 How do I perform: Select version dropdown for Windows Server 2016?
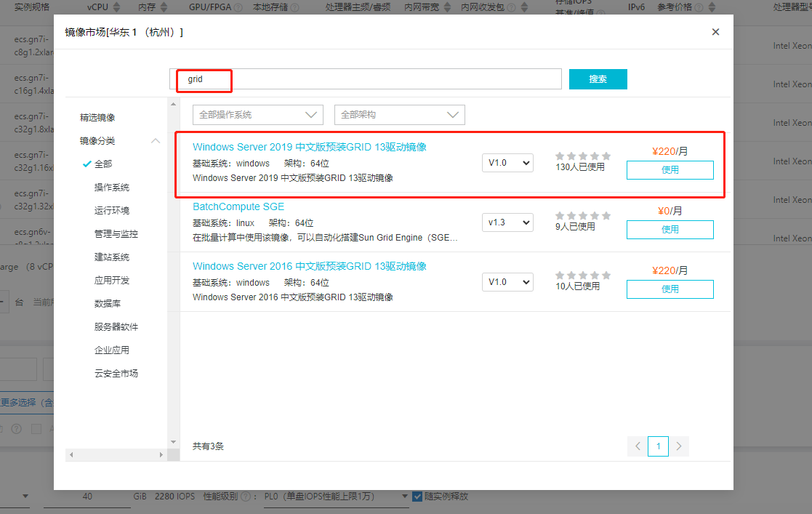click(x=507, y=282)
